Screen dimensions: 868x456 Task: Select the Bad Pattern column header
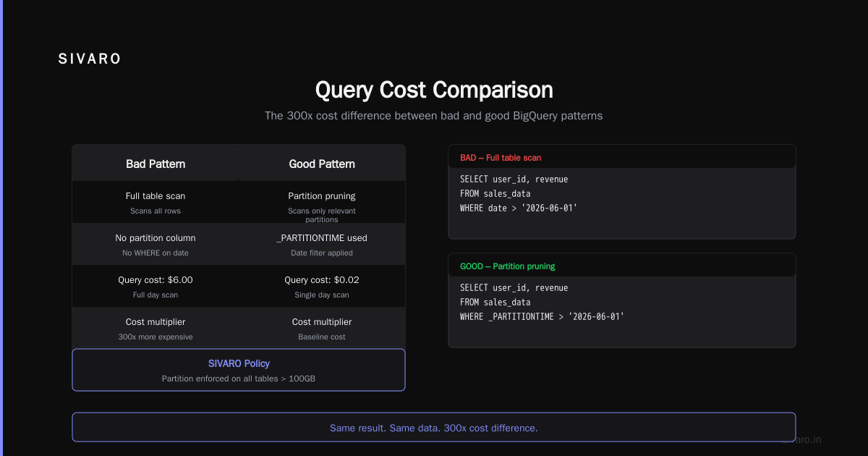point(156,164)
